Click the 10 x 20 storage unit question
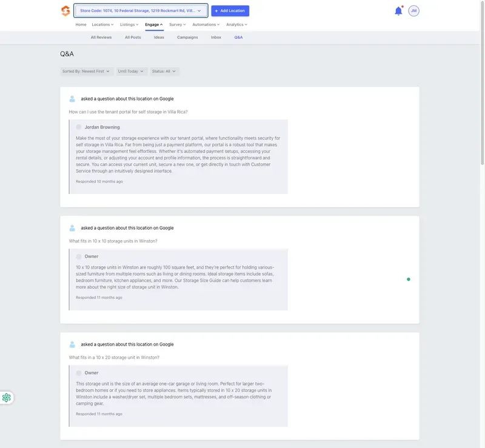 [114, 357]
